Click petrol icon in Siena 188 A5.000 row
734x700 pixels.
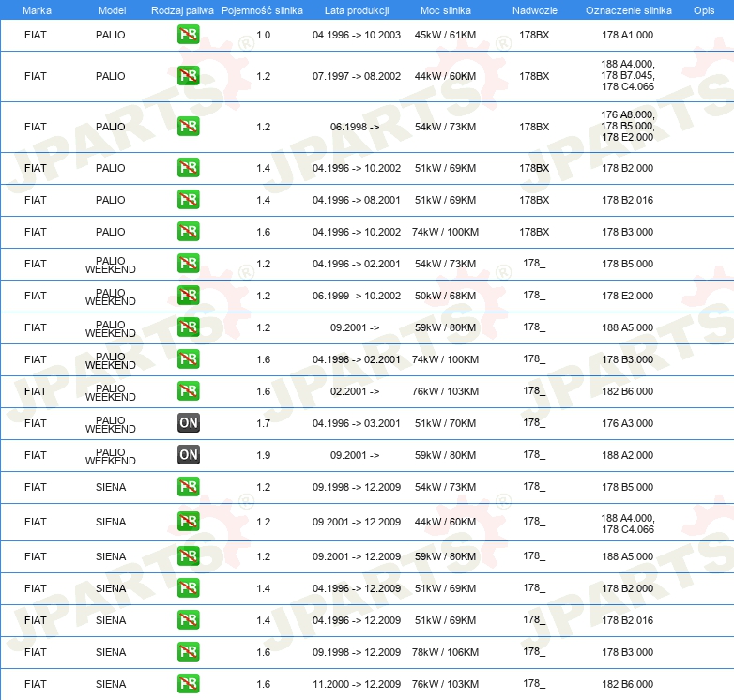click(x=188, y=555)
